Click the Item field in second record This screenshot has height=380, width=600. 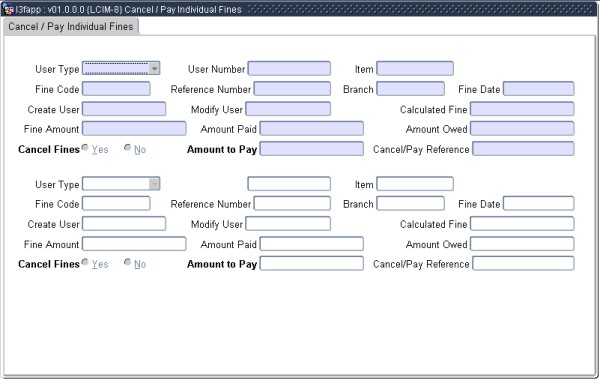415,184
